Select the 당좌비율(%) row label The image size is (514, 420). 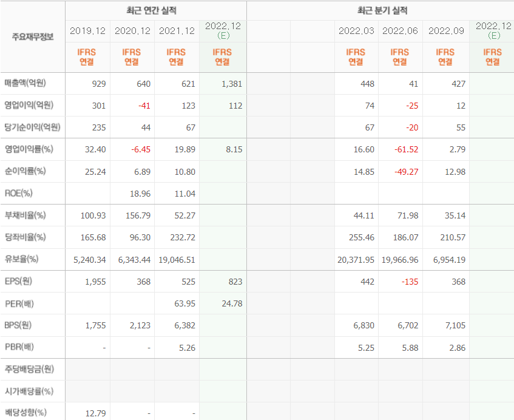click(25, 237)
